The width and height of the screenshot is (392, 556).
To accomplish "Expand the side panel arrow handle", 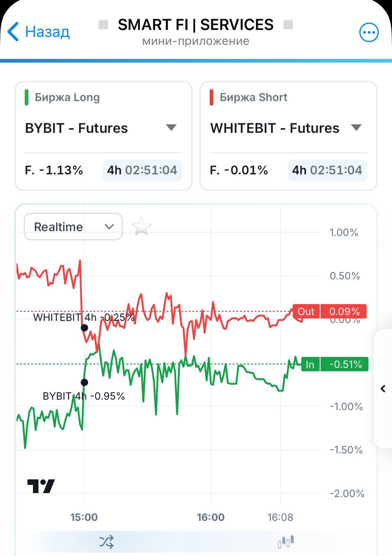I will (383, 389).
